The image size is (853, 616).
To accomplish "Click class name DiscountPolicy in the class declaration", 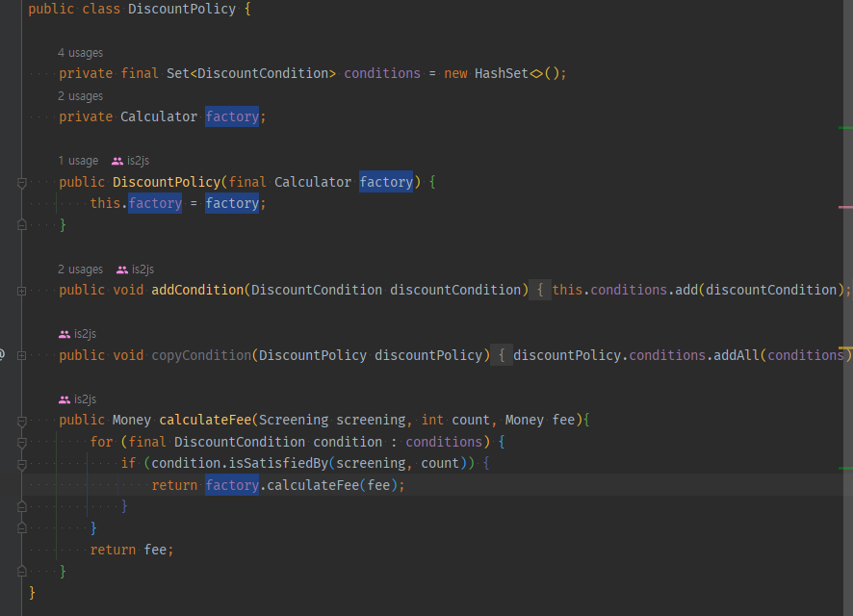I will pos(182,10).
